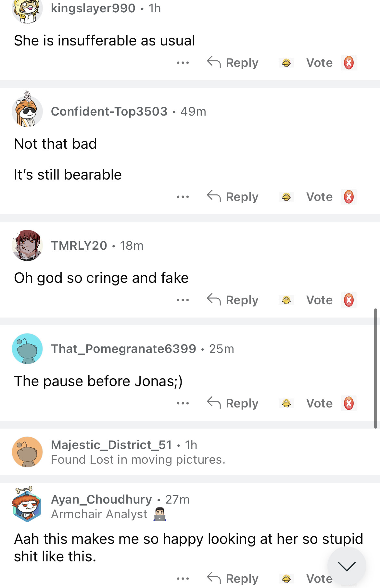
Task: Upvote Ayan_Choudhury's comment
Action: click(x=286, y=578)
